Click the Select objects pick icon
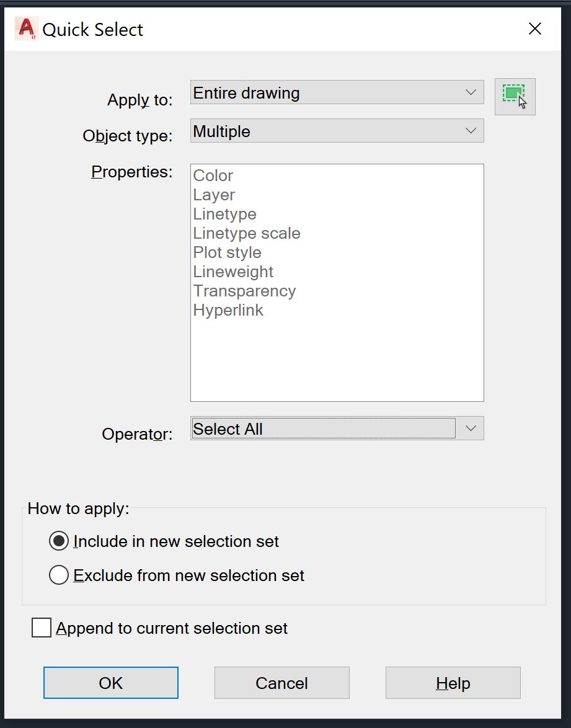Image resolution: width=571 pixels, height=728 pixels. [x=515, y=97]
